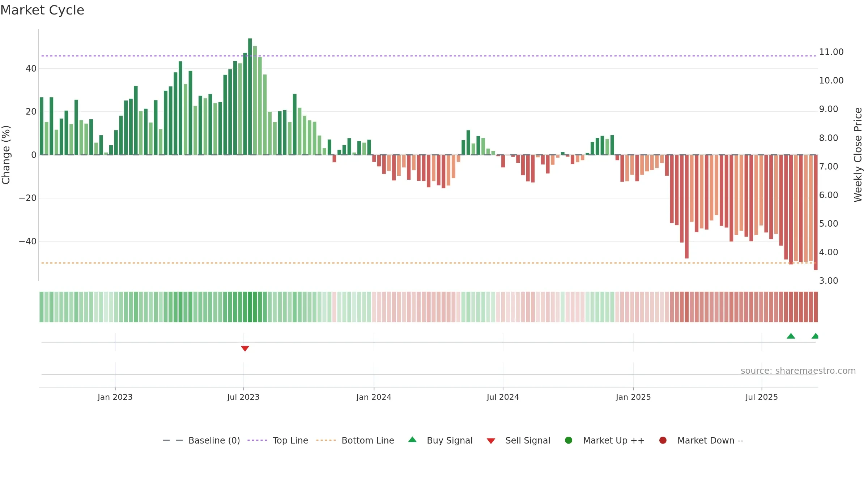Click the red Sell Signal triangle icon in the legend

tap(491, 441)
